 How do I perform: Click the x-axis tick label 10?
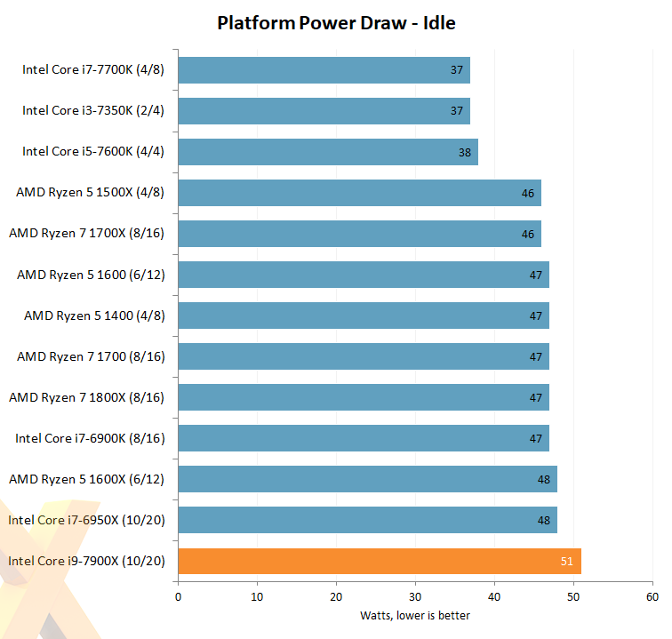pyautogui.click(x=257, y=597)
